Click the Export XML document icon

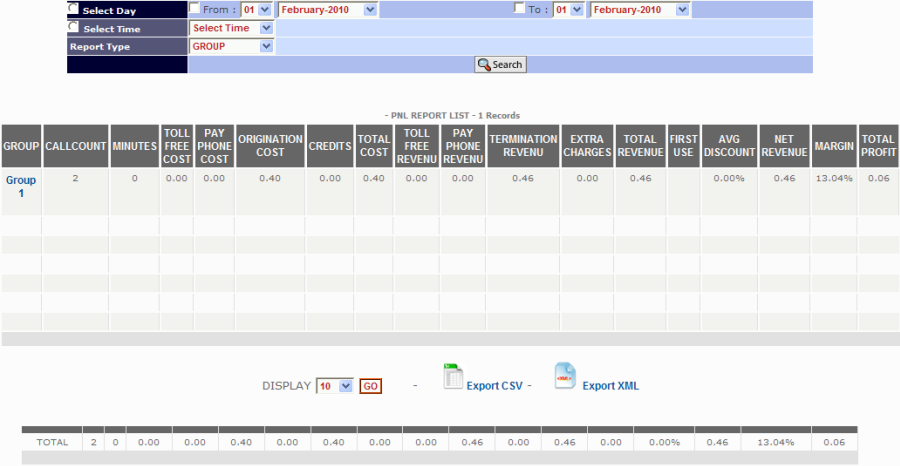565,376
